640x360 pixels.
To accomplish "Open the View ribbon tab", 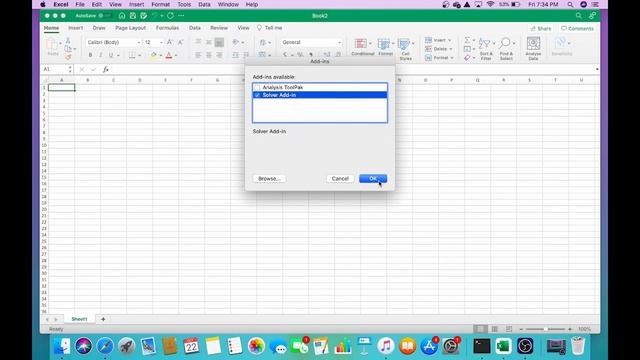I will point(243,28).
